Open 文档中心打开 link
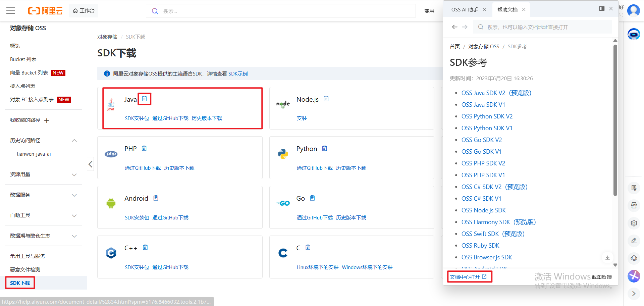The width and height of the screenshot is (644, 306). (x=468, y=277)
